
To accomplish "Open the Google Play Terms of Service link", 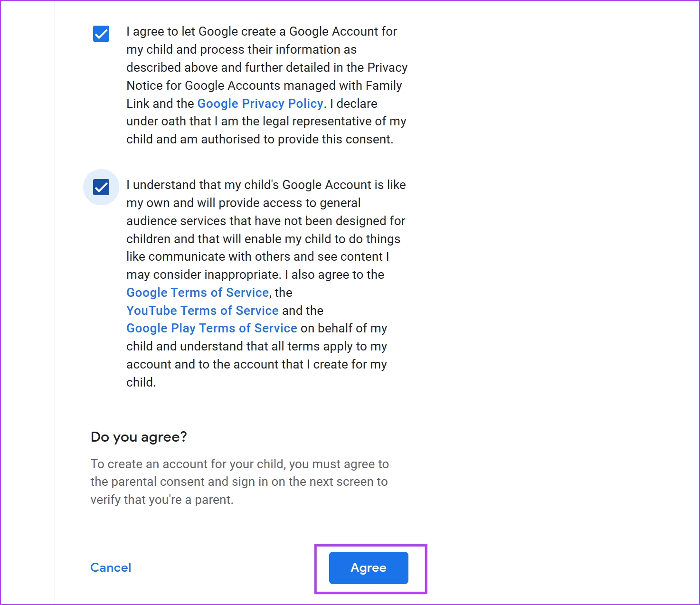I will click(x=212, y=328).
